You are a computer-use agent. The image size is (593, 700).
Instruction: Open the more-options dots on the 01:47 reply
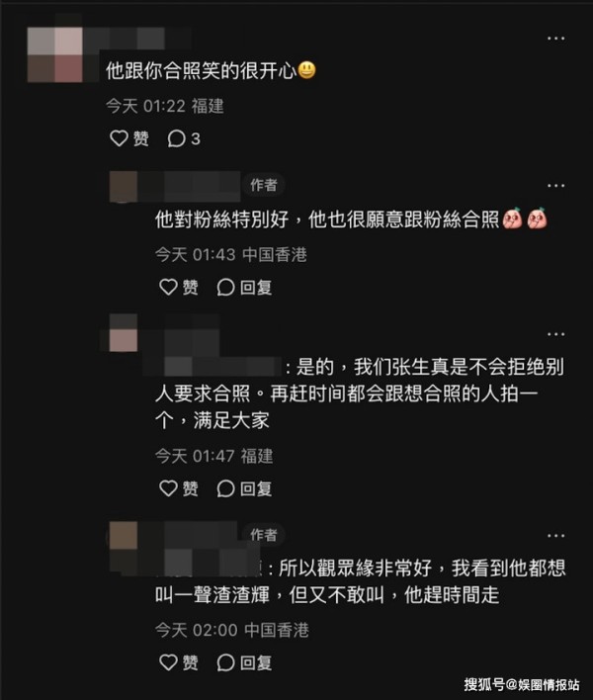point(556,334)
